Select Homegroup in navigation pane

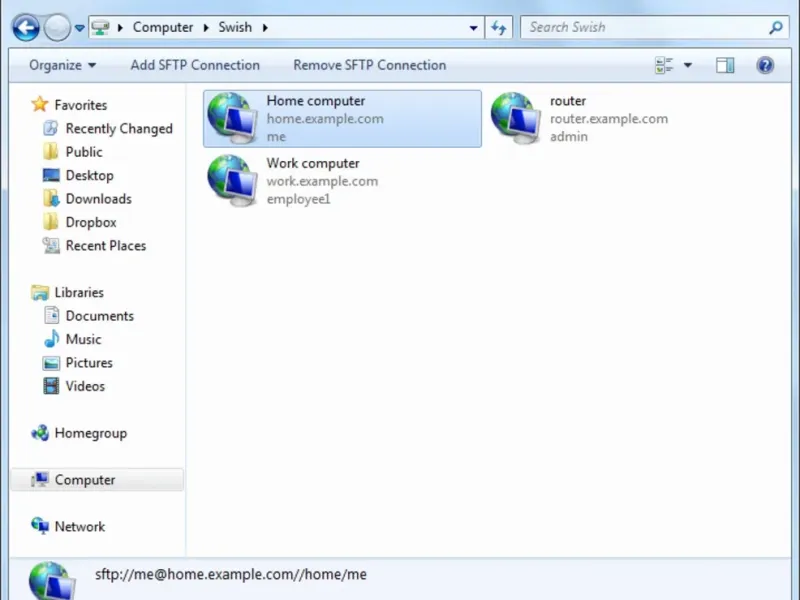coord(91,433)
